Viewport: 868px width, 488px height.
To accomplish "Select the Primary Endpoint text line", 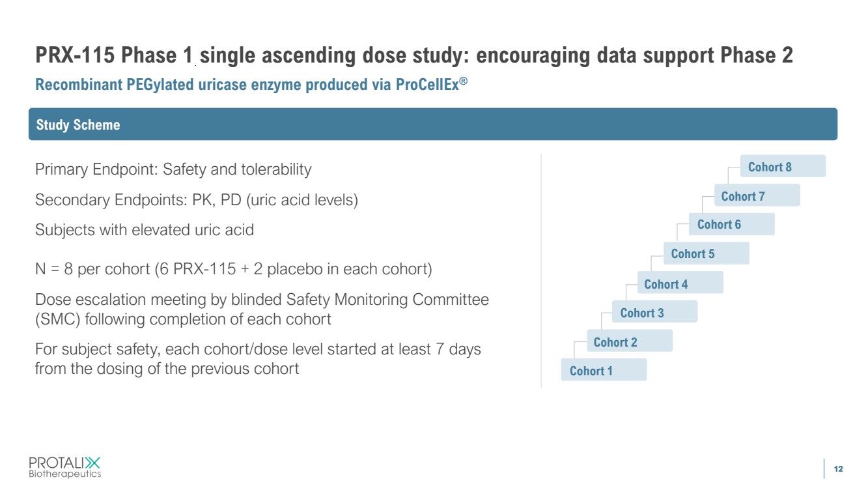I will pos(173,169).
